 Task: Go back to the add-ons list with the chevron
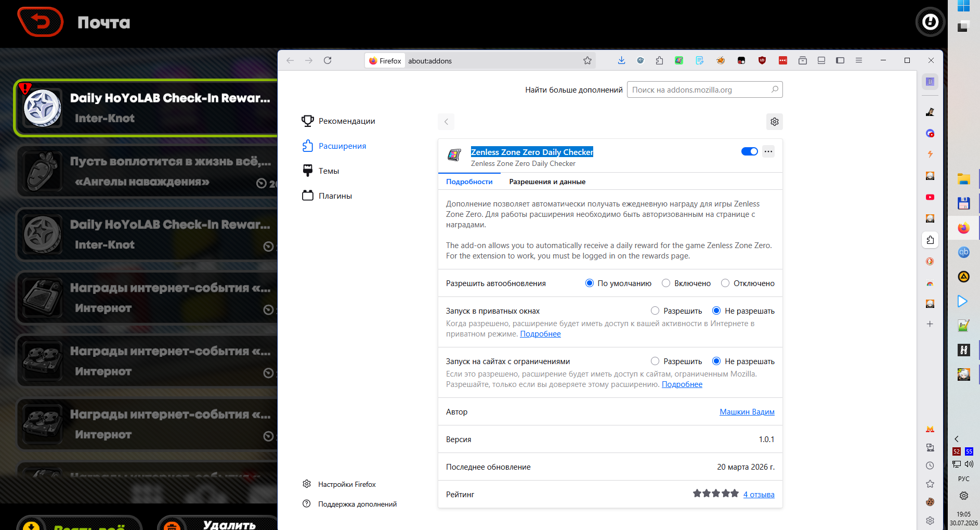[446, 122]
